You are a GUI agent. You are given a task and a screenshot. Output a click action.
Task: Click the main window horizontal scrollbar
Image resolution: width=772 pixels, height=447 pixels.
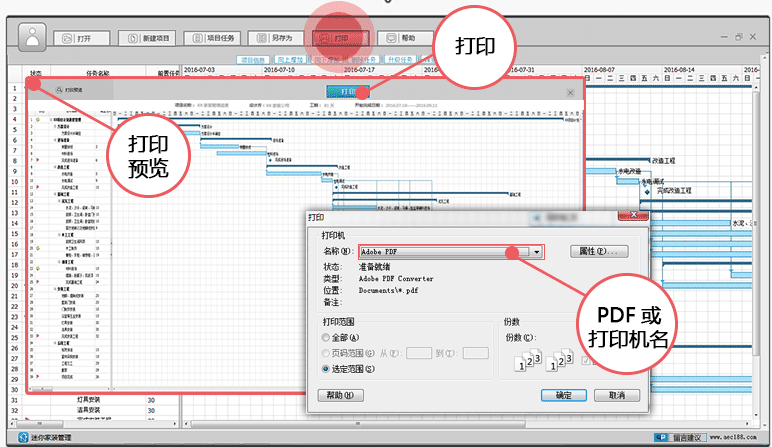point(358,424)
